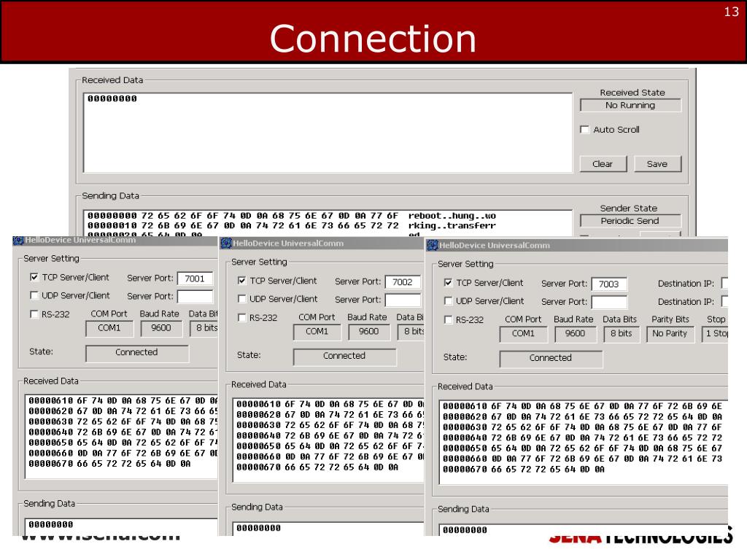Open the COM1 box in the port 7003 window
The width and height of the screenshot is (747, 560).
click(x=524, y=334)
